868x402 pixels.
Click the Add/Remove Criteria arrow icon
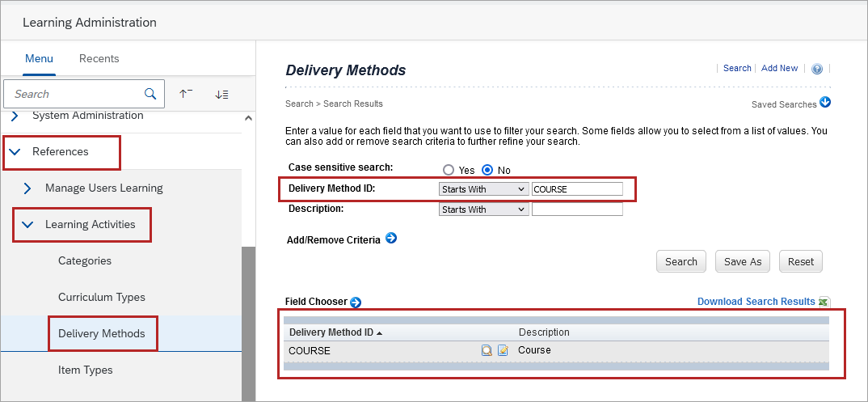391,239
